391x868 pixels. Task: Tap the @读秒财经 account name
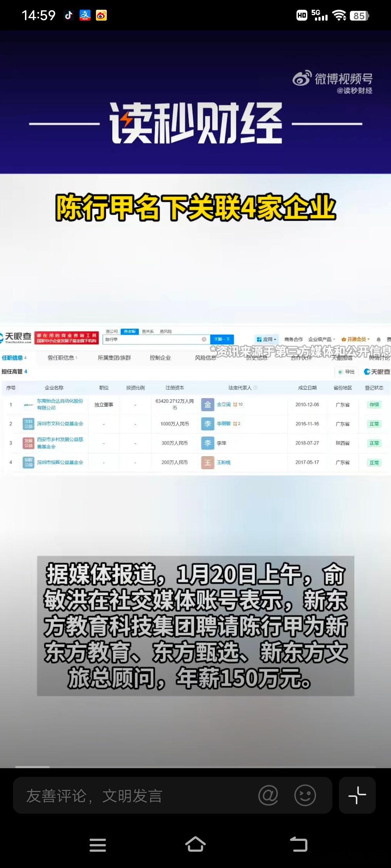pyautogui.click(x=354, y=90)
